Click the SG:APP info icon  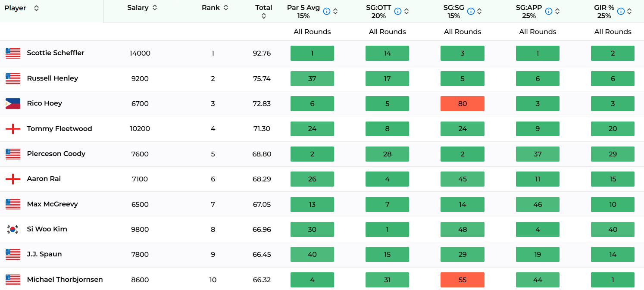pyautogui.click(x=549, y=11)
